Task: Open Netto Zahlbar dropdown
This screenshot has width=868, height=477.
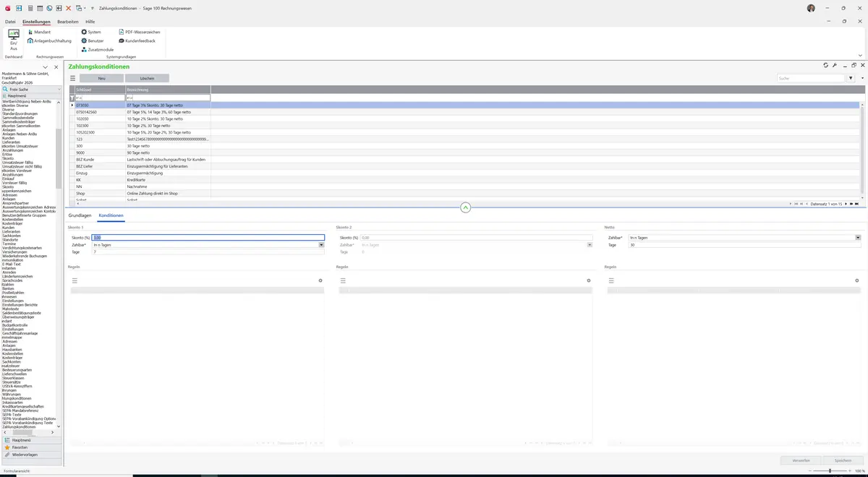Action: pos(858,237)
